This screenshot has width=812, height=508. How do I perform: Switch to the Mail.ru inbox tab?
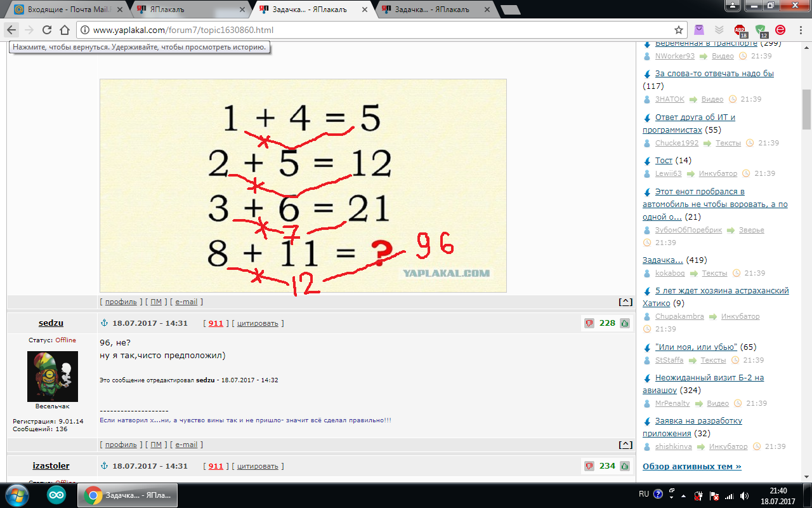[67, 10]
